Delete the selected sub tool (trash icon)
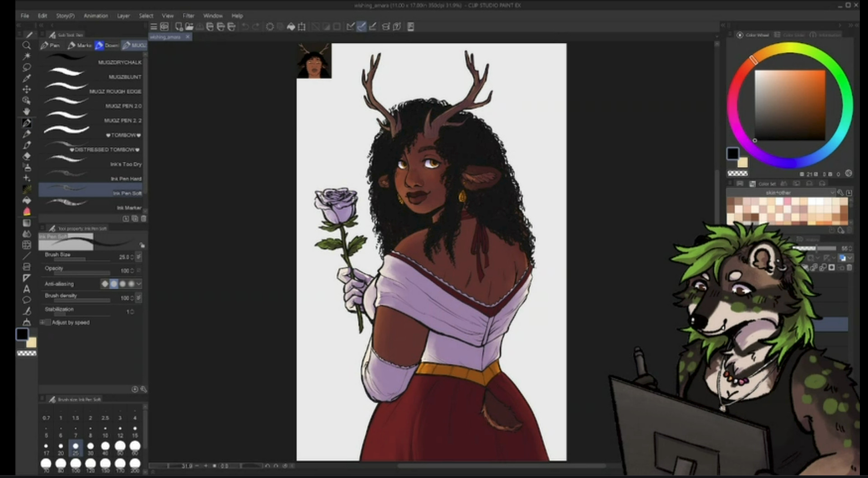 tap(144, 219)
